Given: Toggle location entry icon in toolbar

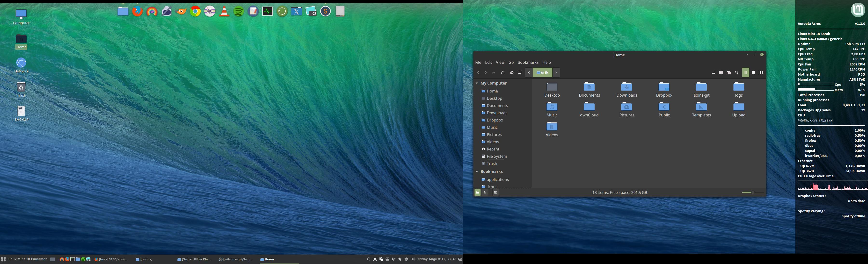Looking at the screenshot, I should (713, 73).
